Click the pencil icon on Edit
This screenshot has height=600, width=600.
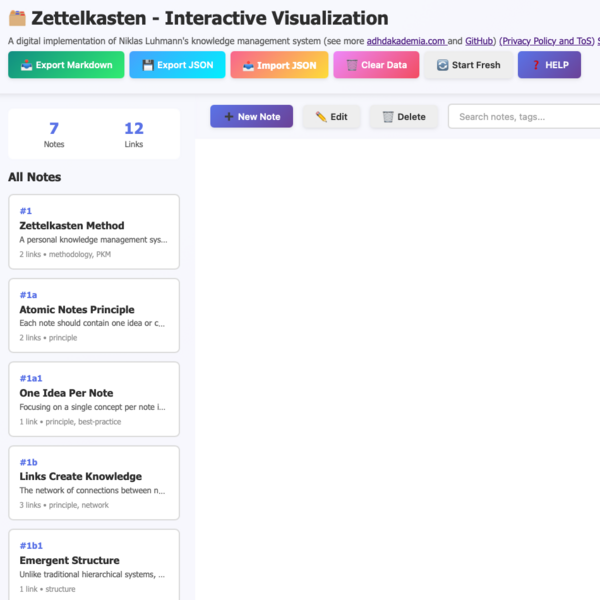(321, 116)
